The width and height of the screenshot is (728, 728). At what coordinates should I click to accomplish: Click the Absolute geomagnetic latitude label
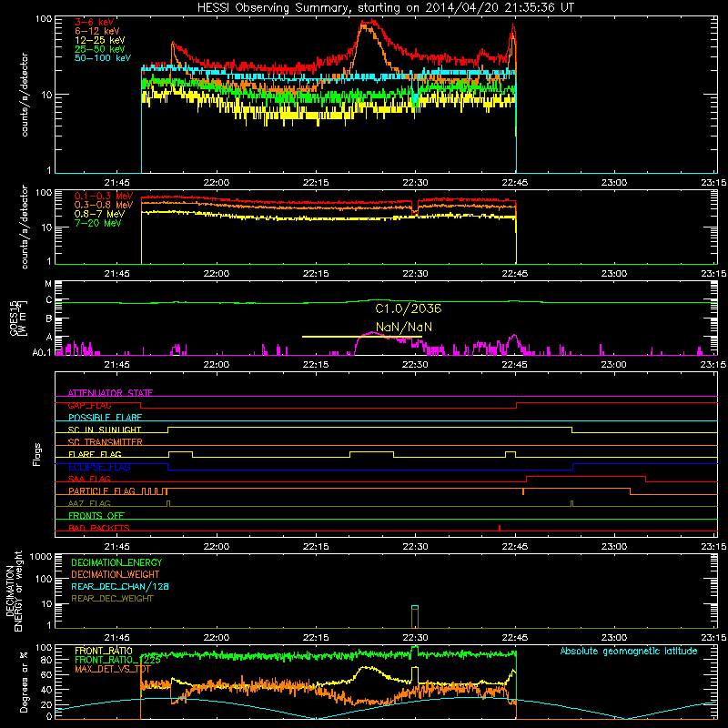629,652
